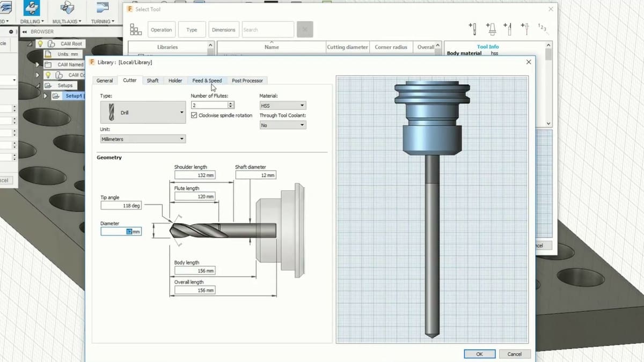
Task: Toggle CAM Root lightbulb visibility
Action: [40, 44]
